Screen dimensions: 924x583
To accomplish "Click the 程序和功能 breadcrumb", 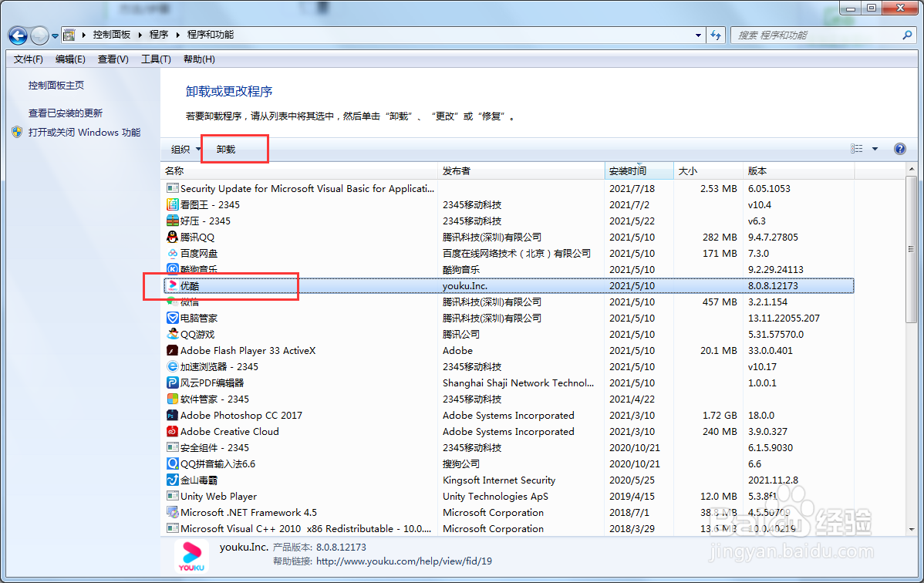I will (x=211, y=35).
